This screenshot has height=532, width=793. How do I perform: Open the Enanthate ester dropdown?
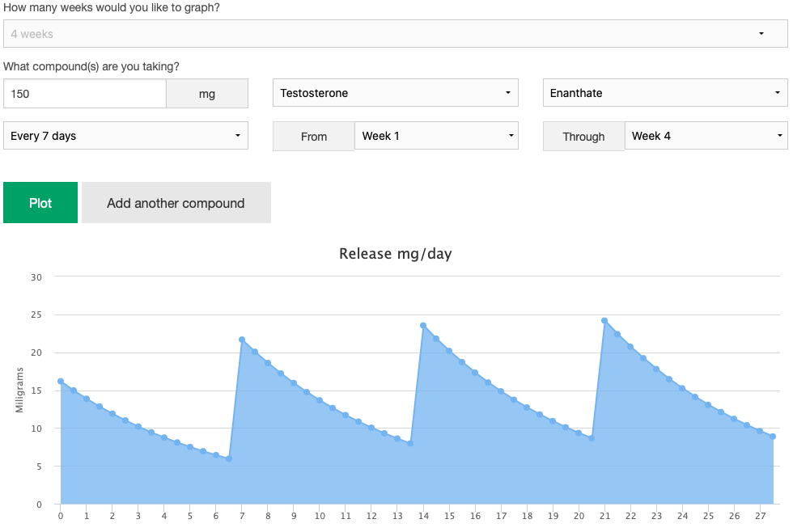[x=664, y=93]
